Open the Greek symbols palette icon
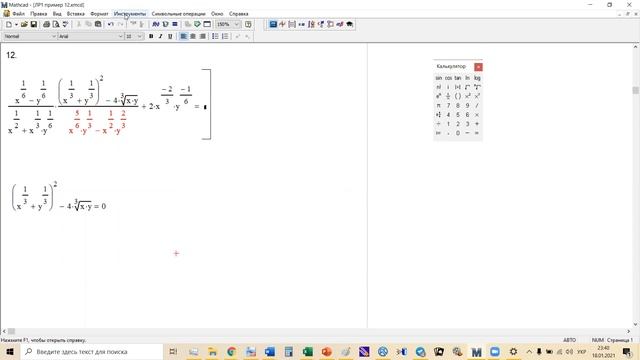 [x=340, y=24]
